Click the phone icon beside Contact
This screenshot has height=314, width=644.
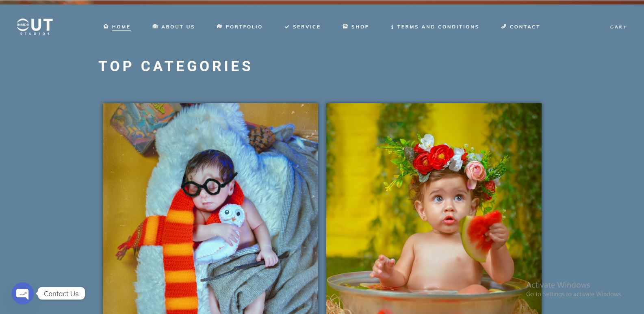(x=504, y=26)
